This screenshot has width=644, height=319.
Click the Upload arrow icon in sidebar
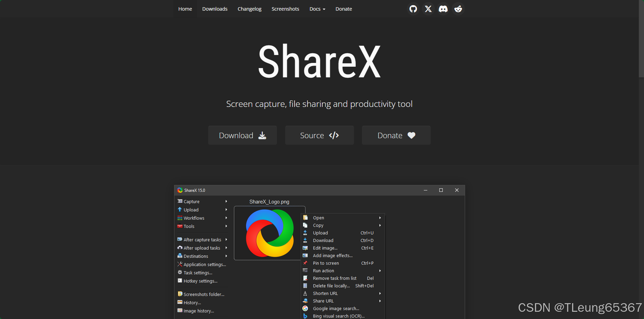[x=180, y=209]
